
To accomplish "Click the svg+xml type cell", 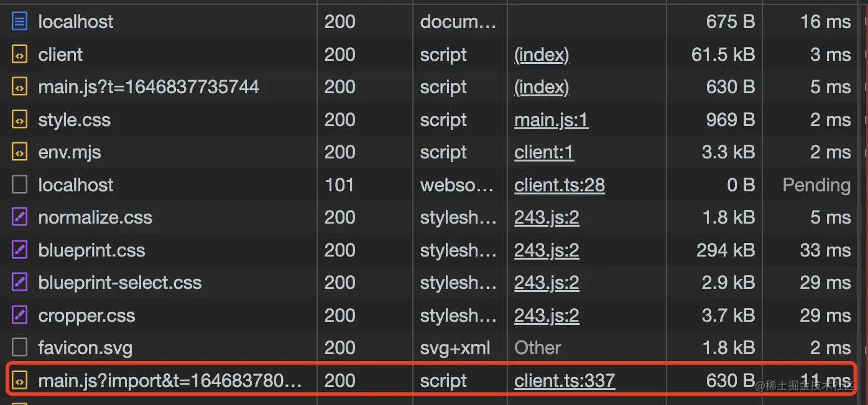I will (x=455, y=348).
